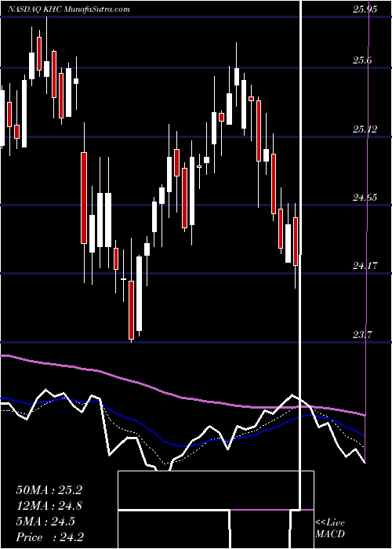Select the 23.7 price axis label
Viewport: 392px width, 549px height.
click(362, 335)
